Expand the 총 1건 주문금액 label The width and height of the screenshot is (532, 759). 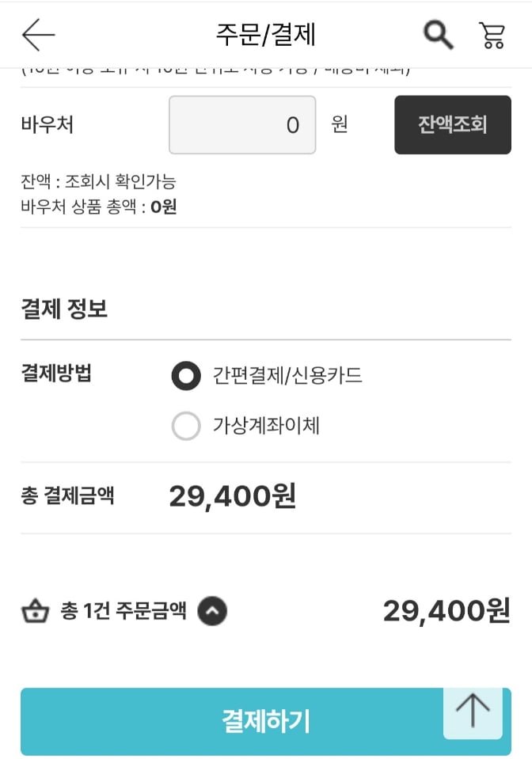tap(123, 612)
